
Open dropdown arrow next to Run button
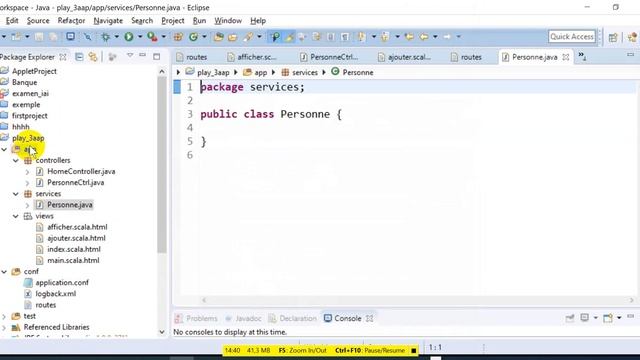(x=140, y=37)
